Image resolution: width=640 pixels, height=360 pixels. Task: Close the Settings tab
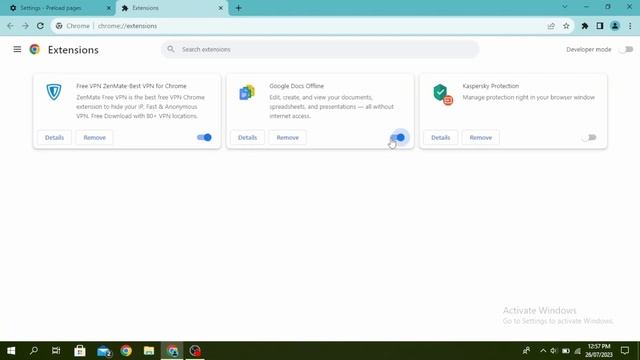coord(109,8)
